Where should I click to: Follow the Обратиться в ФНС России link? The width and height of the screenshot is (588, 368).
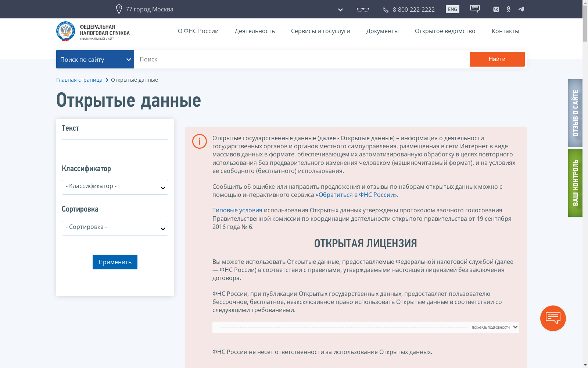click(x=356, y=195)
